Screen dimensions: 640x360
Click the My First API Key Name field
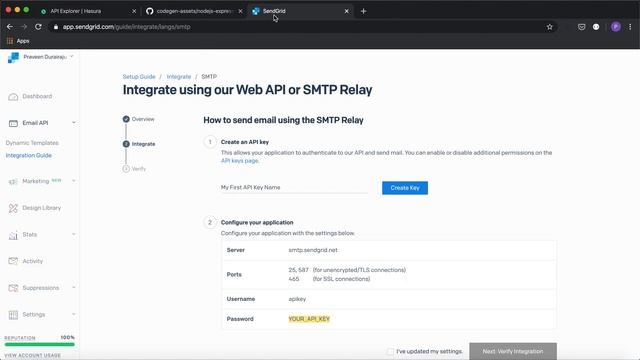(294, 187)
